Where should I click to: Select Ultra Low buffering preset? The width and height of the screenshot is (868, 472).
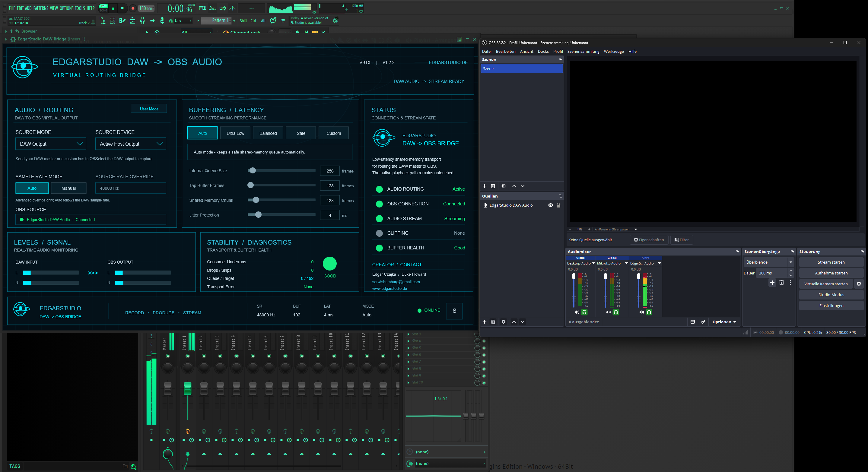(235, 133)
